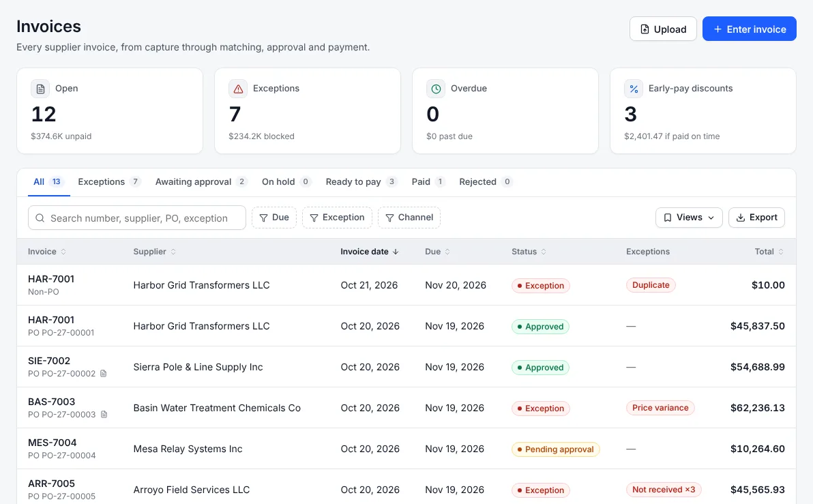Click supplier Arroyo Field Services LLC
813x504 pixels.
point(192,490)
